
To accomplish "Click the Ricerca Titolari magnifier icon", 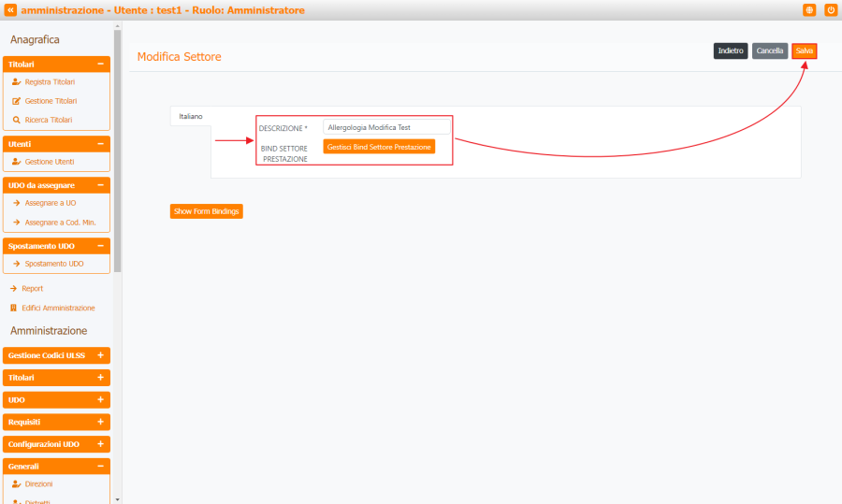I will 16,120.
